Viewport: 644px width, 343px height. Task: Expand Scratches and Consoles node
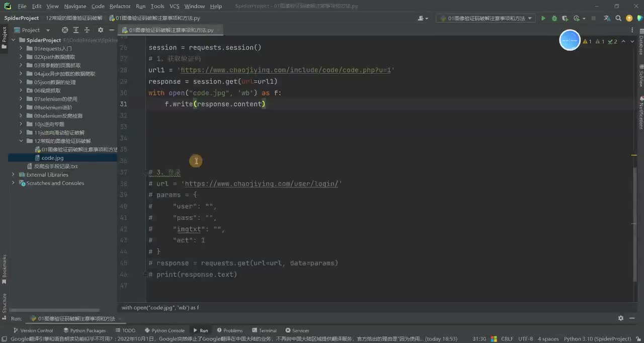coord(14,183)
